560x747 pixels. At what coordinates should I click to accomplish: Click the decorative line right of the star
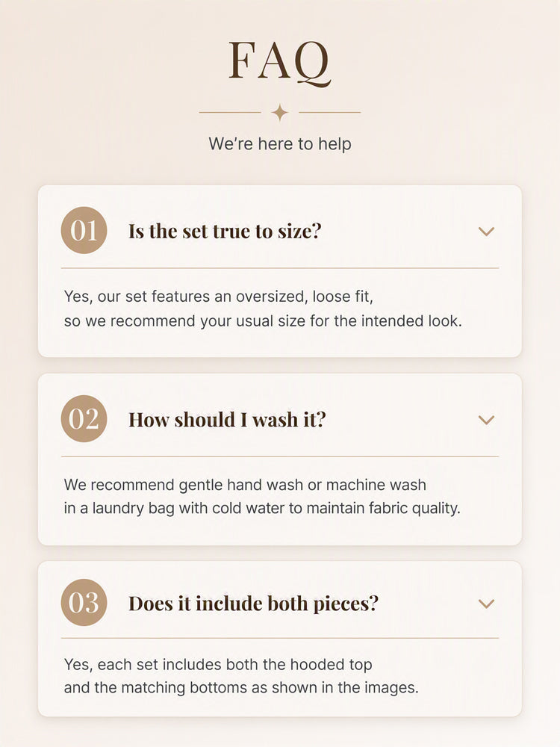[x=329, y=113]
